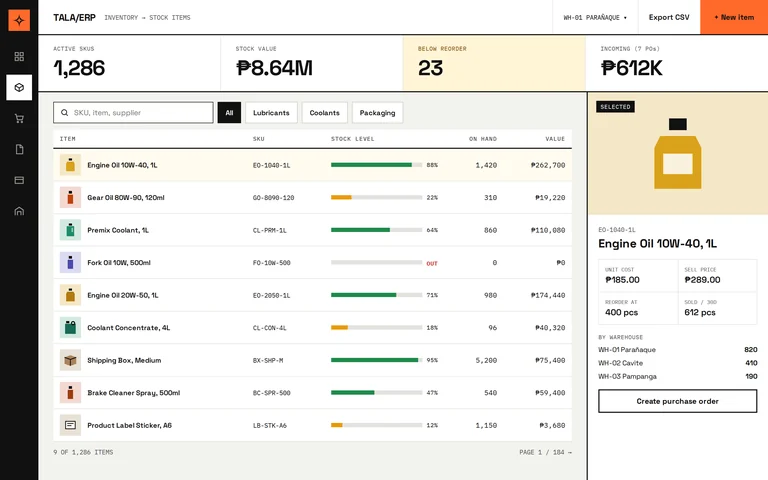Select Brake Cleaner Spray, 500ml item name

coord(134,393)
